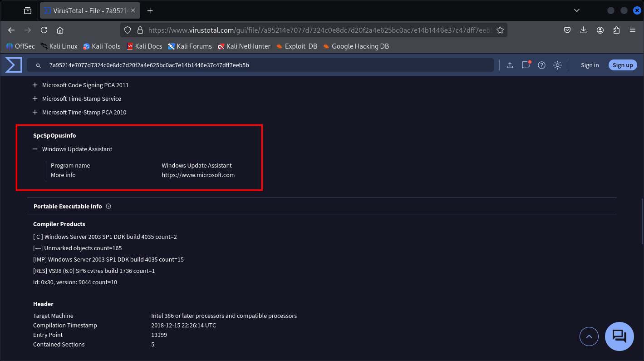Click the VirusTotal logo icon

[14, 65]
